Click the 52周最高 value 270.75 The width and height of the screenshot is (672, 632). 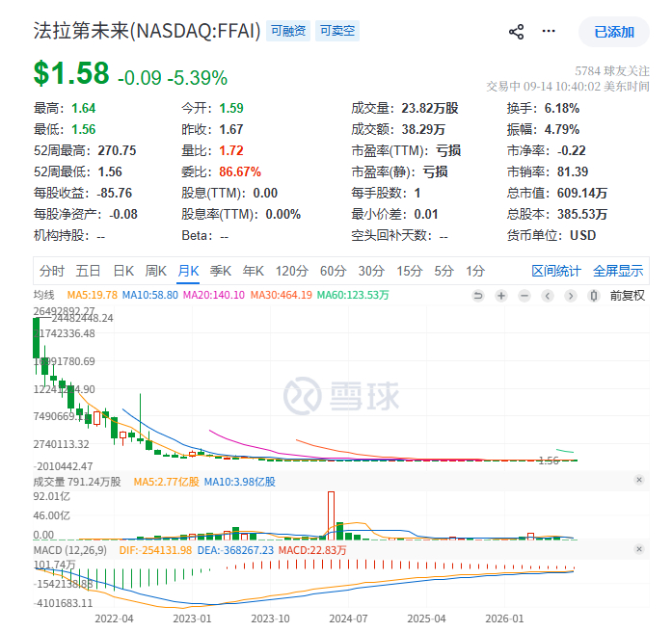coord(117,150)
